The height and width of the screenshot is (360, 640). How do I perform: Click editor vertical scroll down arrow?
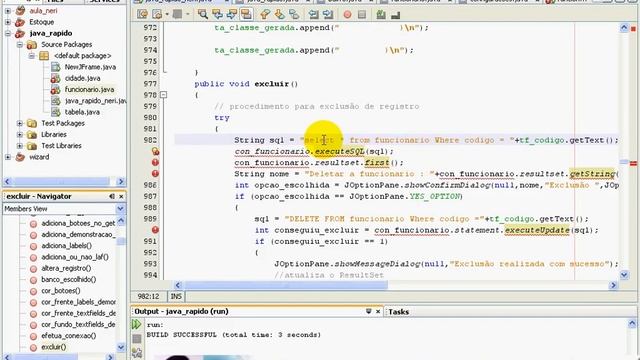click(624, 275)
